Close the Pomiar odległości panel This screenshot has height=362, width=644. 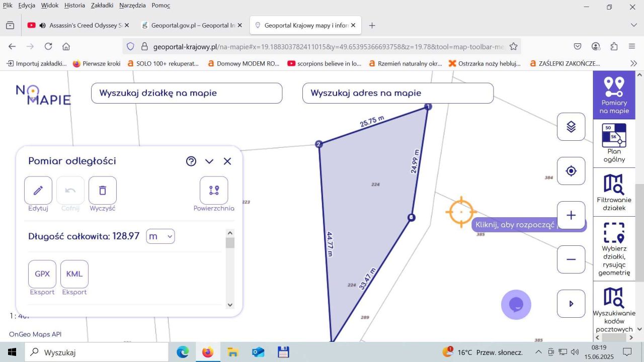(227, 161)
